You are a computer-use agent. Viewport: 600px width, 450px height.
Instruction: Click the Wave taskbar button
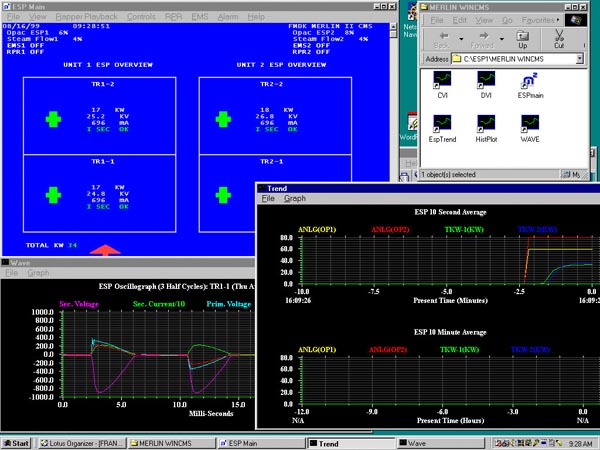(417, 442)
